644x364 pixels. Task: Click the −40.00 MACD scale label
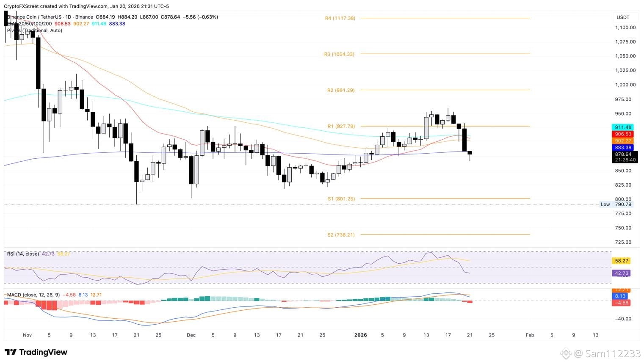(x=623, y=319)
